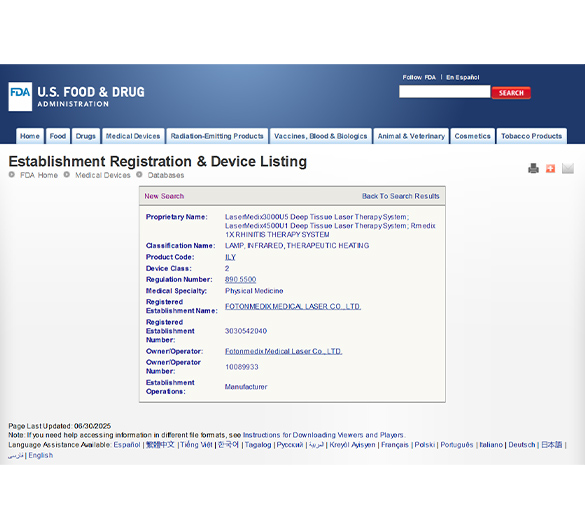The width and height of the screenshot is (585, 529).
Task: Click the Databases breadcrumb link
Action: (x=166, y=175)
